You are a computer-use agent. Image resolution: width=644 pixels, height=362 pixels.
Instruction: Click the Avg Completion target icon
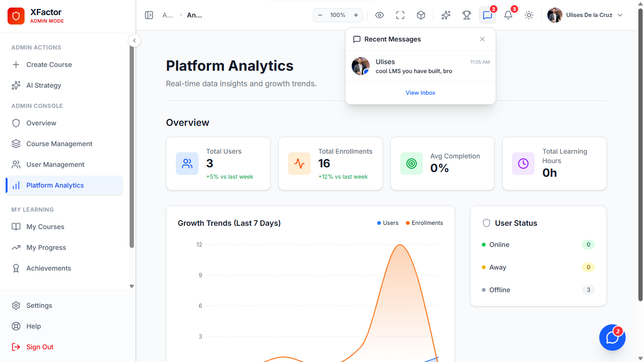click(x=412, y=164)
